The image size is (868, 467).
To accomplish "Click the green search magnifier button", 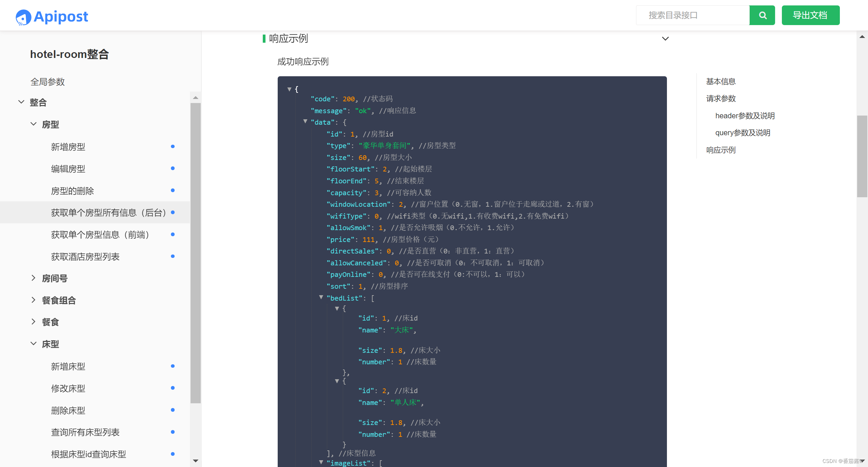I will tap(762, 15).
